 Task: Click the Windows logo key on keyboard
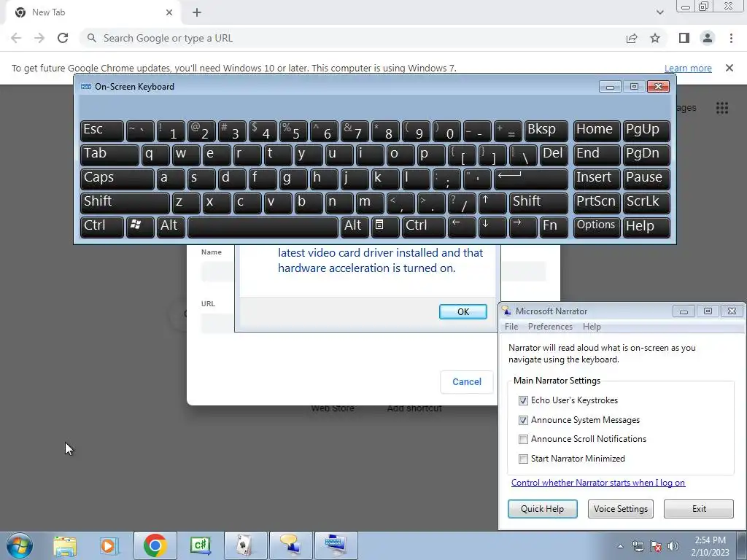[x=139, y=227]
